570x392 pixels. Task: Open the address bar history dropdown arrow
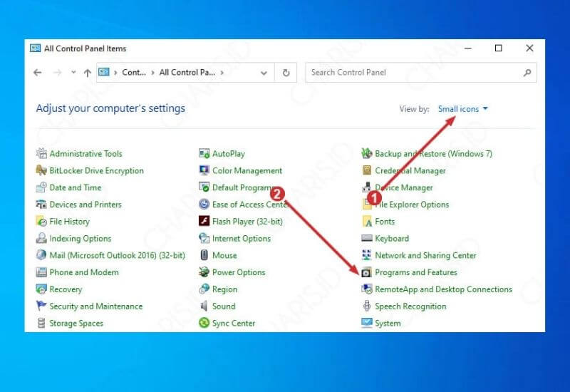tap(264, 73)
